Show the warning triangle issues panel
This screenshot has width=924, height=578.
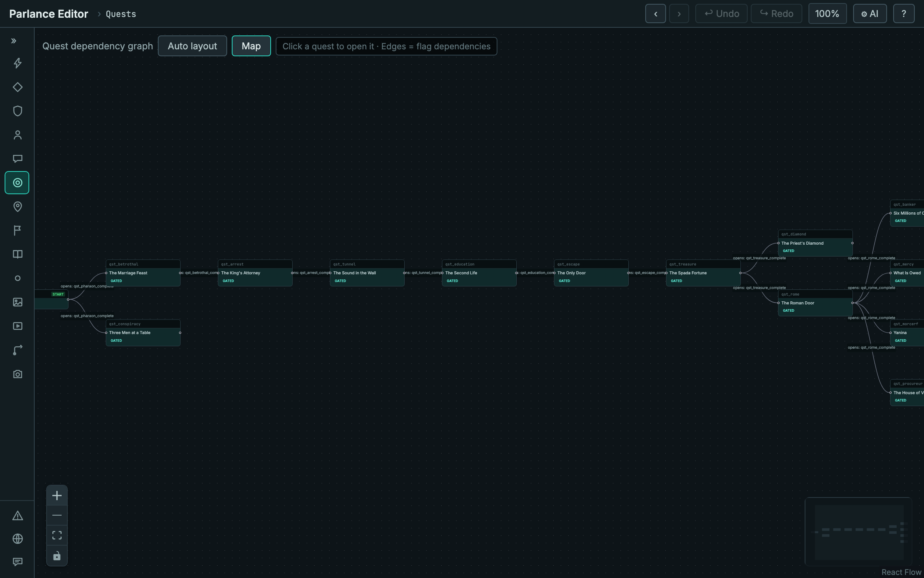coord(17,516)
